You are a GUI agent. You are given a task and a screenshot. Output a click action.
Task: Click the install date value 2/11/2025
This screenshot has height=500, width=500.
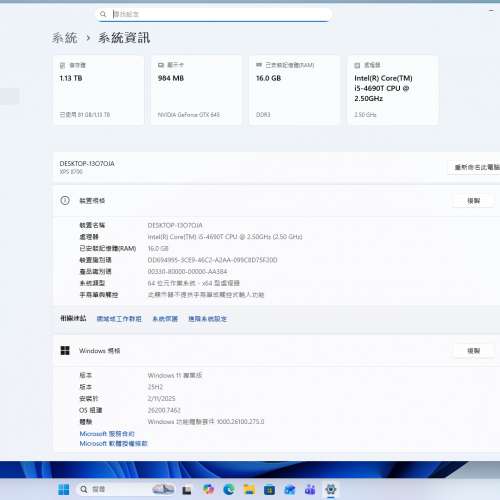click(x=161, y=399)
